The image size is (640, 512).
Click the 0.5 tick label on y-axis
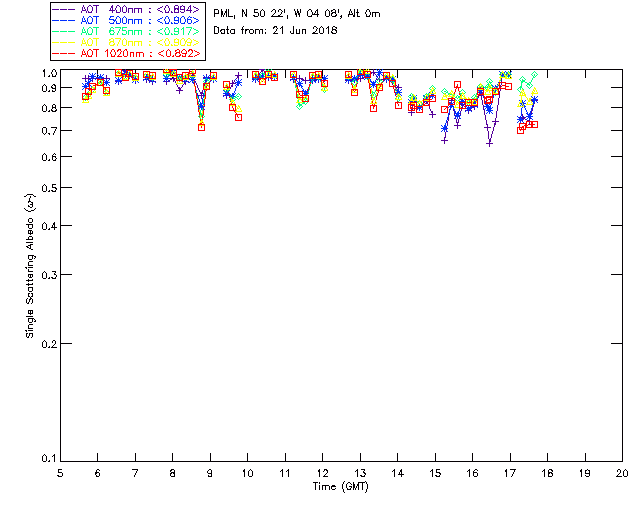point(47,188)
